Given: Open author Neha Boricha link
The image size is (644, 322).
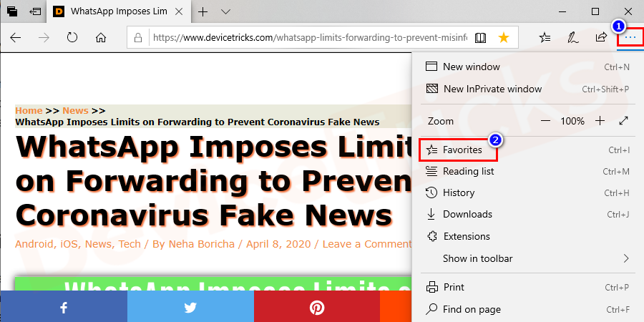Looking at the screenshot, I should pos(202,244).
